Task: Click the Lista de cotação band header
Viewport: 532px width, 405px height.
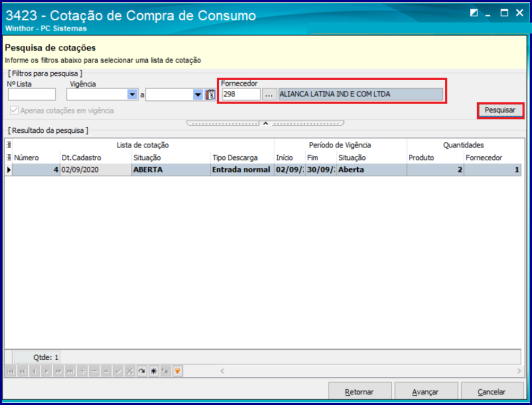Action: click(x=143, y=145)
